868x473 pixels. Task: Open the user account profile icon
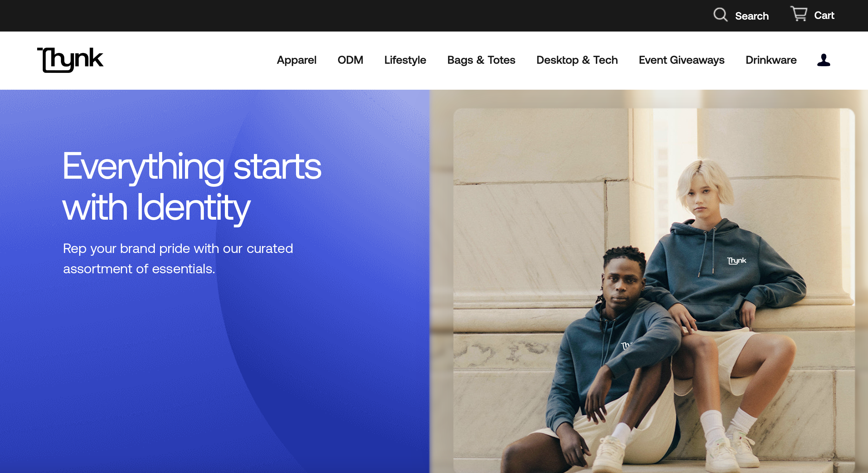[x=824, y=60]
